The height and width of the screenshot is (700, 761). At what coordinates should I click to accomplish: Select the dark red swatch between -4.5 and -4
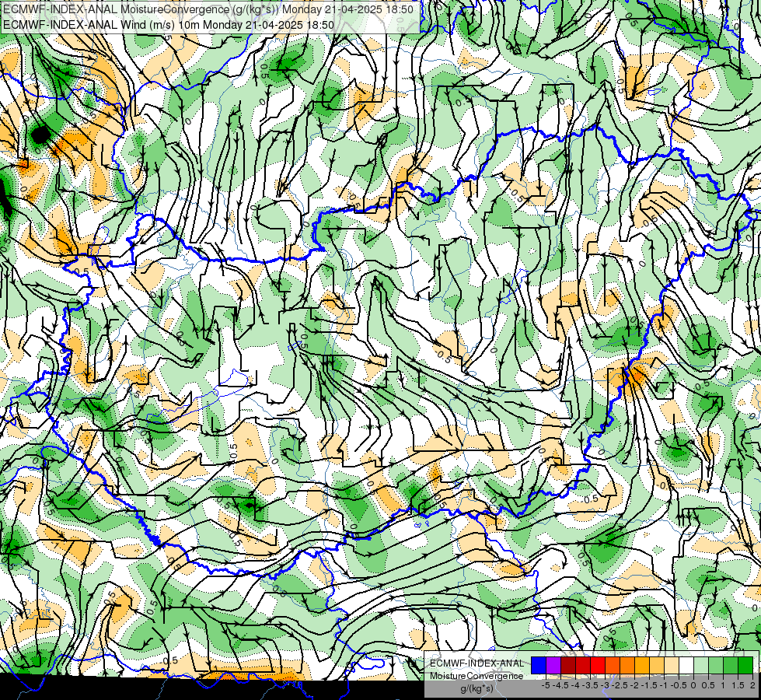568,666
